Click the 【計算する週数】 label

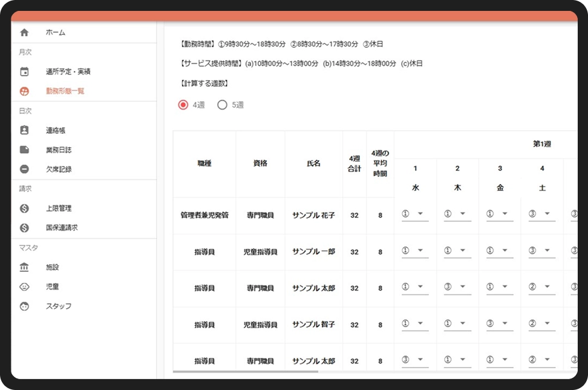click(204, 84)
